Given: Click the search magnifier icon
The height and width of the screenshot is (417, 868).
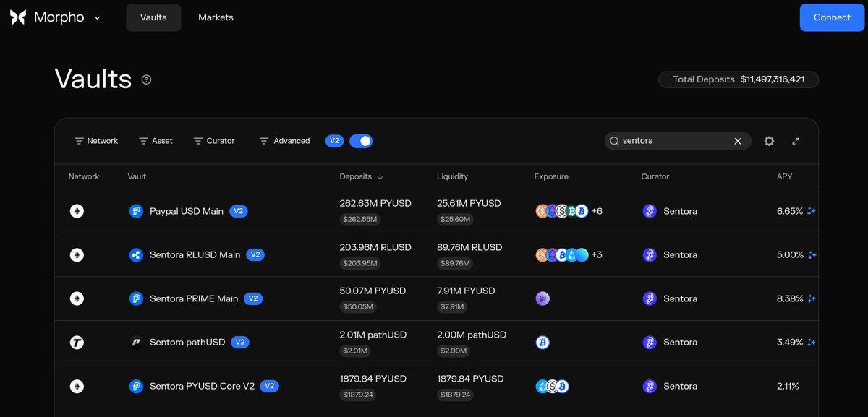Looking at the screenshot, I should (614, 141).
